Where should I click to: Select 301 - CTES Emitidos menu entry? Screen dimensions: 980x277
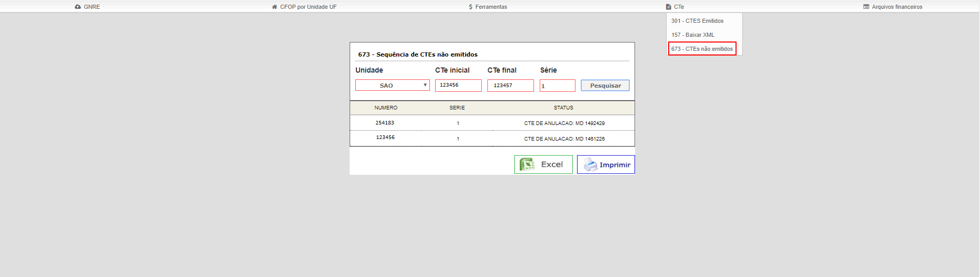point(697,21)
